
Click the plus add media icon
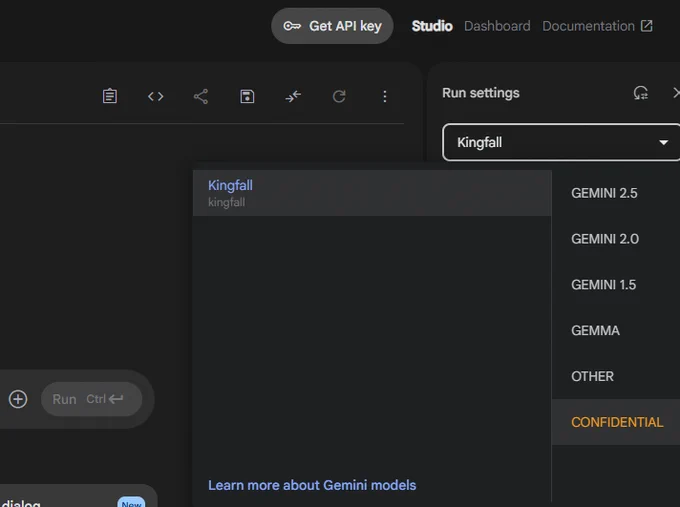pyautogui.click(x=18, y=399)
